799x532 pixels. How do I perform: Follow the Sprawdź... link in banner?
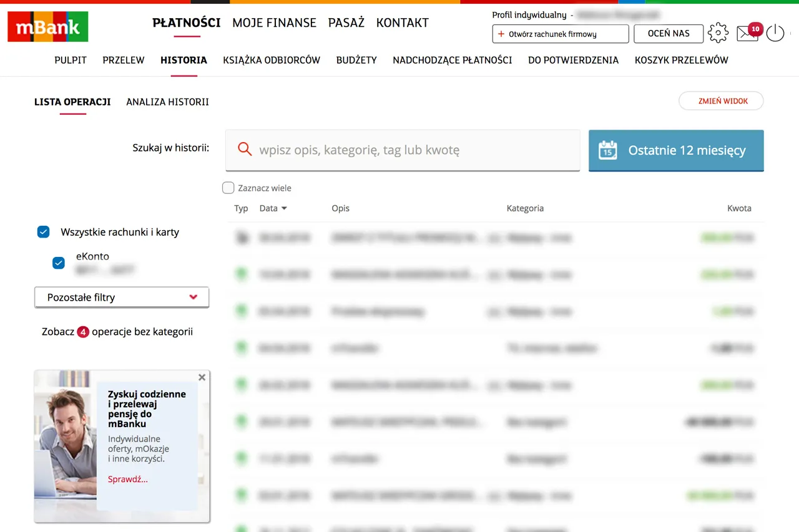tap(127, 479)
